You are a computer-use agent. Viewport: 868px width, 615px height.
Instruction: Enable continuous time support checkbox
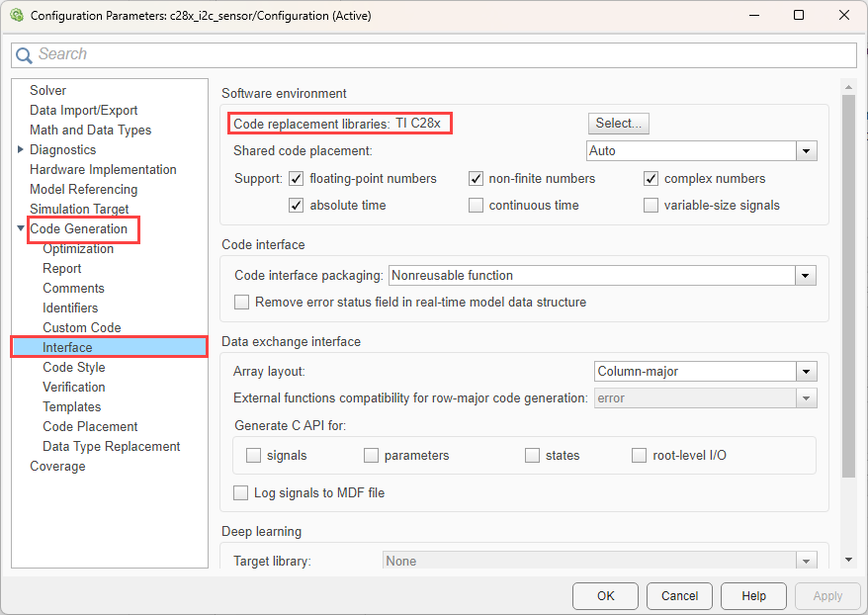[476, 206]
